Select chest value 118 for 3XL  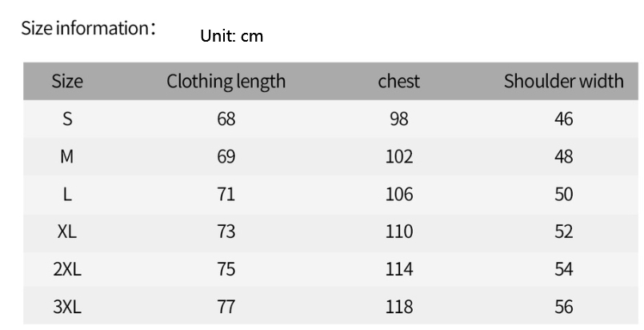click(398, 307)
